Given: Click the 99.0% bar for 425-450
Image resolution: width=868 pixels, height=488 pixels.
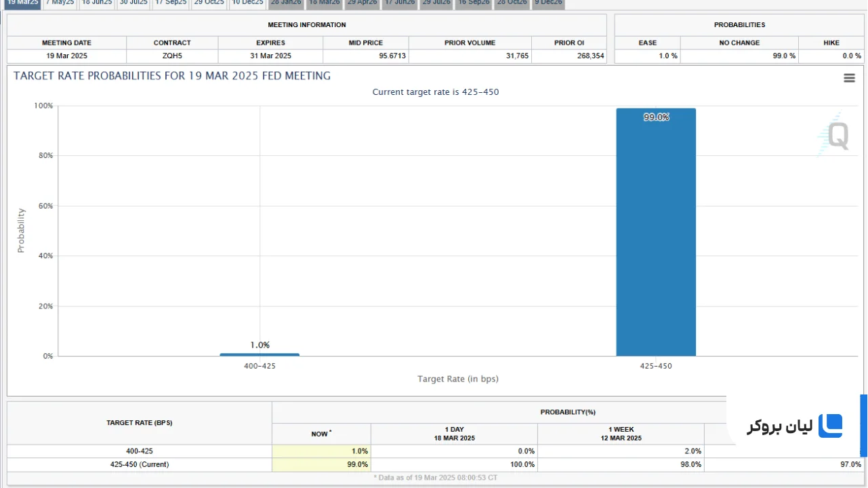Looking at the screenshot, I should point(656,232).
